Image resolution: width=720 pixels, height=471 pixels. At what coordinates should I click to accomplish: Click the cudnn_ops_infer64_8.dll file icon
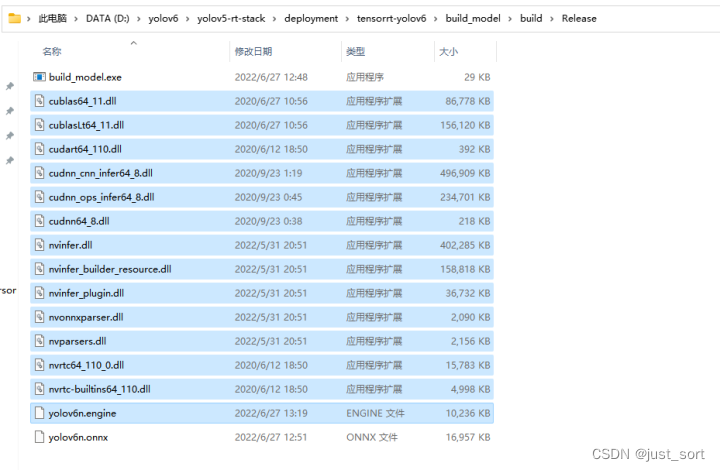[39, 197]
